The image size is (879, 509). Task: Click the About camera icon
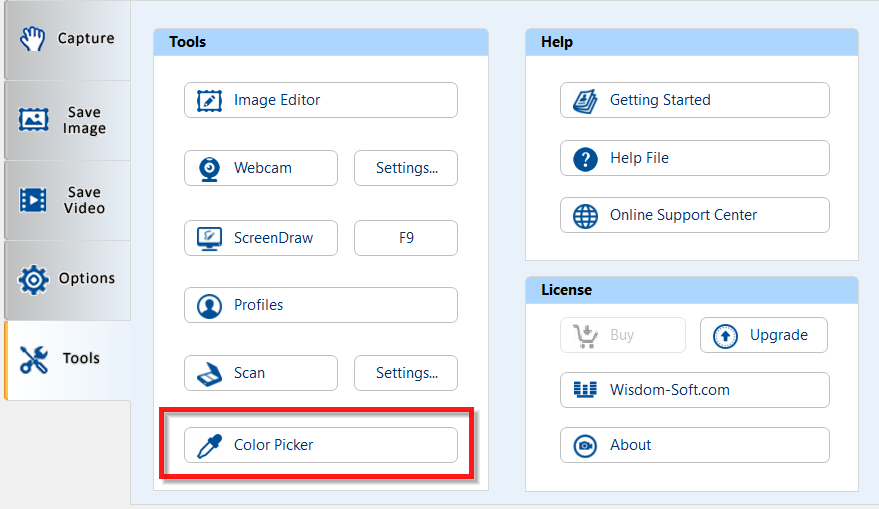(585, 445)
